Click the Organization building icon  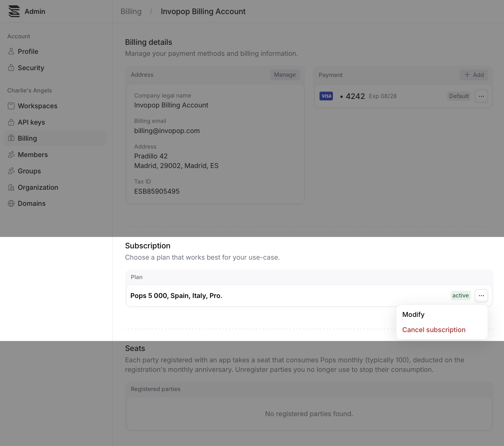[11, 187]
